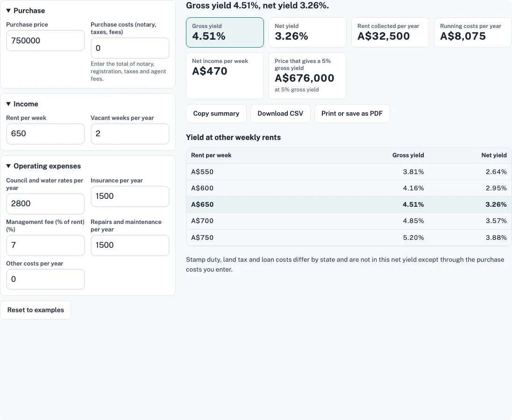Screen dimensions: 512x420
Task: Select the Gross yield 4.51% card
Action: pyautogui.click(x=225, y=32)
